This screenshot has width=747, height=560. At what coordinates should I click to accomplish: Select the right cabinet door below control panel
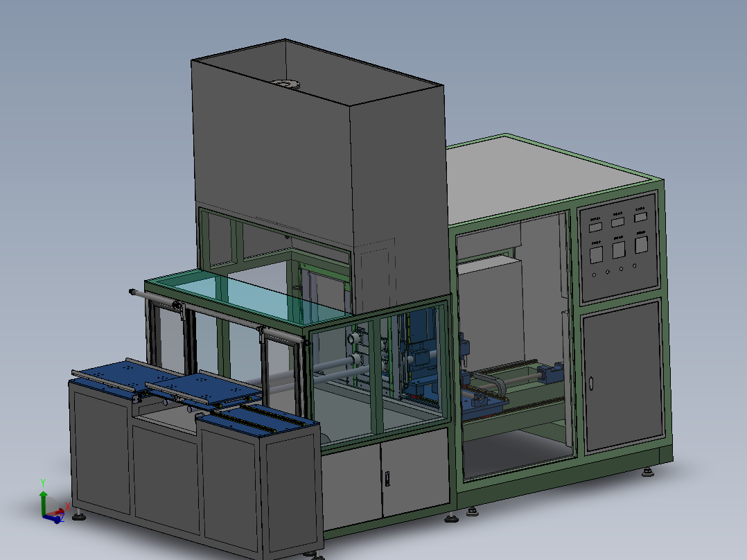pos(623,376)
